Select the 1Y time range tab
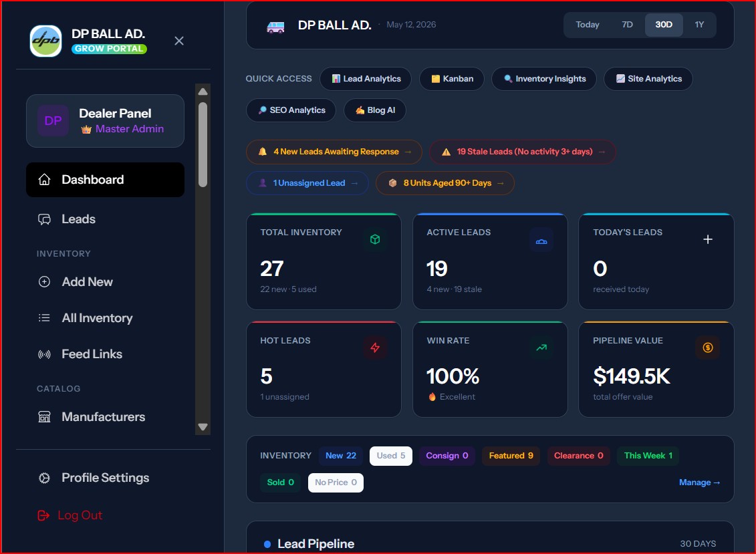The height and width of the screenshot is (554, 756). coord(699,25)
